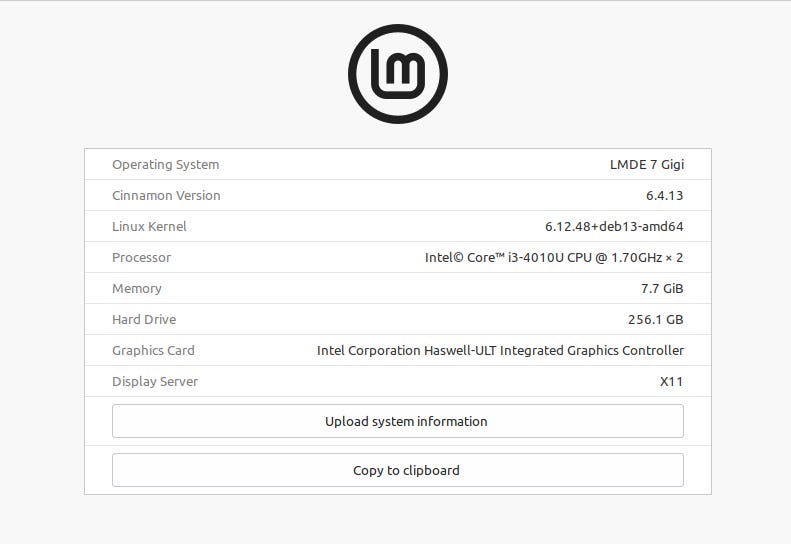The height and width of the screenshot is (544, 791).
Task: Click the Haswell-ULT Integrated Graphics Controller text
Action: point(554,350)
